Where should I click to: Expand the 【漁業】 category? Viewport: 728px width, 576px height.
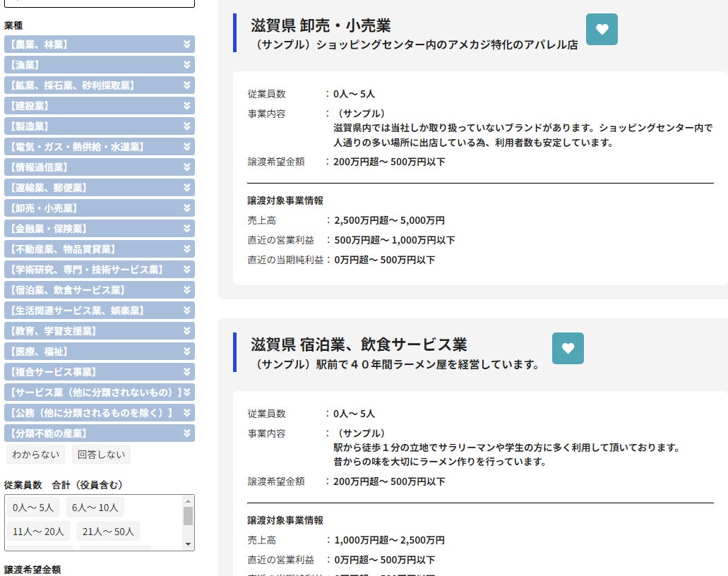[x=100, y=65]
